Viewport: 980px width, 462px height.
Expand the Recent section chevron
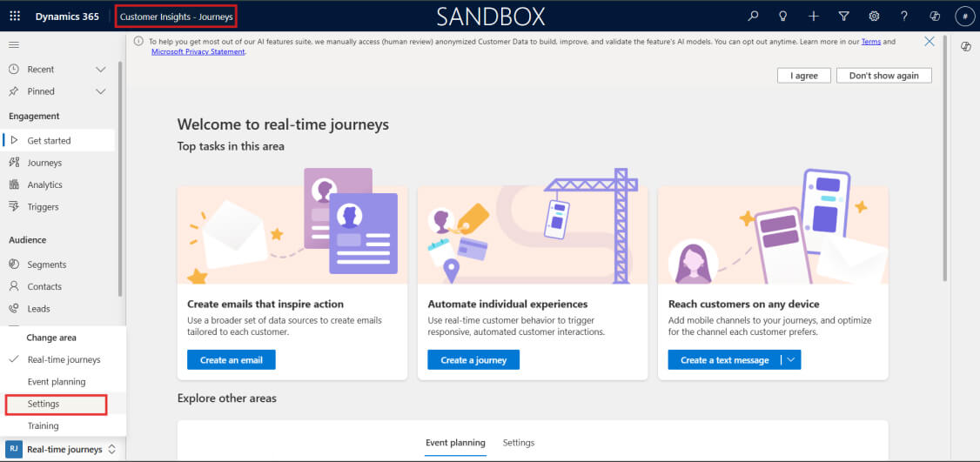(101, 70)
